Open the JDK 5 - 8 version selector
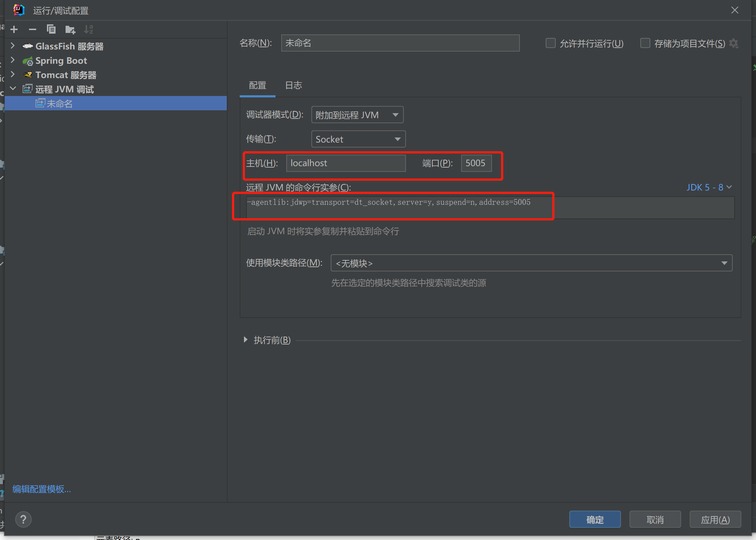 709,187
